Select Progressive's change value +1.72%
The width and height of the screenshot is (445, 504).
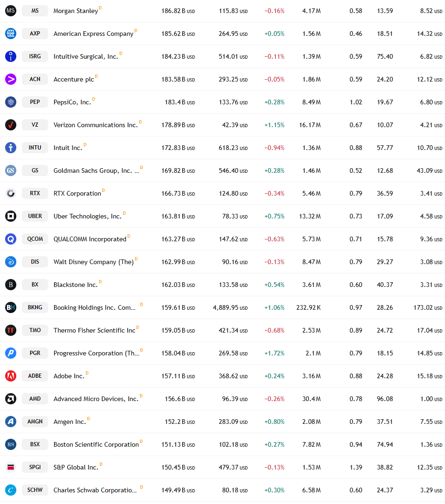pyautogui.click(x=274, y=353)
